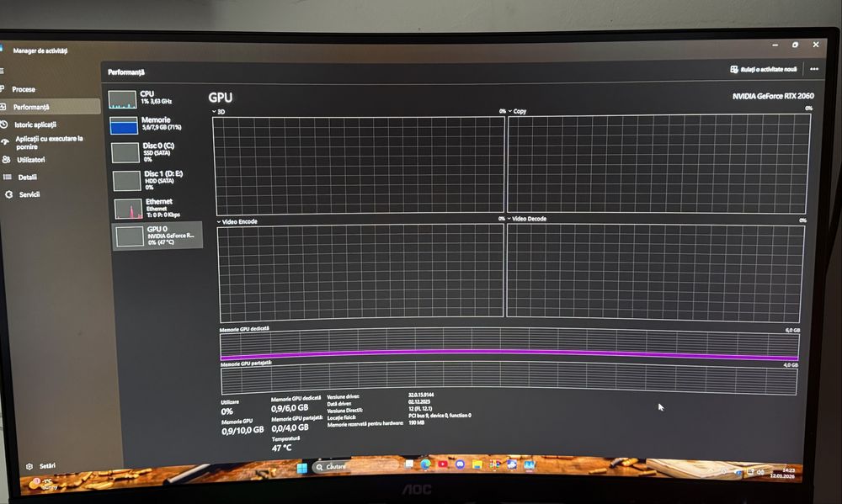Select the GPU 0 entry
Viewport: 842px width, 504px height.
[158, 235]
